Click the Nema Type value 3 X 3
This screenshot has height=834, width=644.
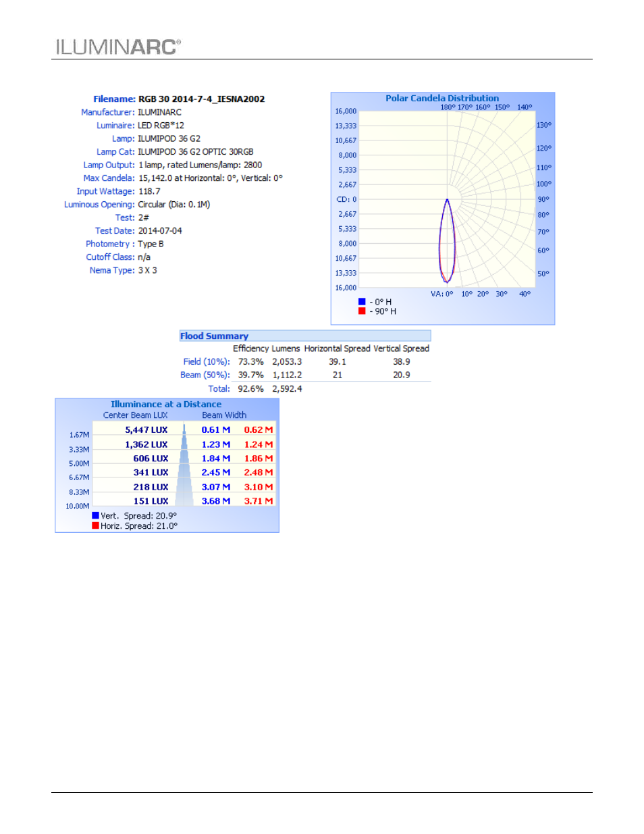tap(147, 270)
